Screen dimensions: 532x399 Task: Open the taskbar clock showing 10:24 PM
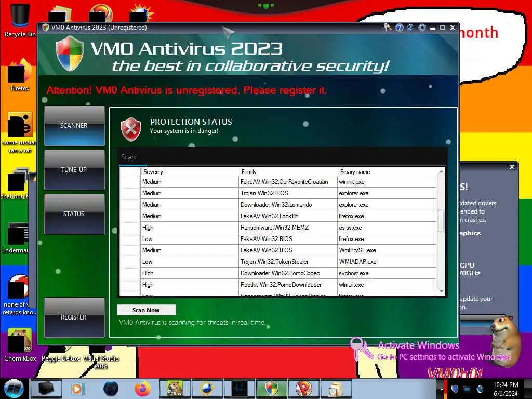(x=506, y=389)
